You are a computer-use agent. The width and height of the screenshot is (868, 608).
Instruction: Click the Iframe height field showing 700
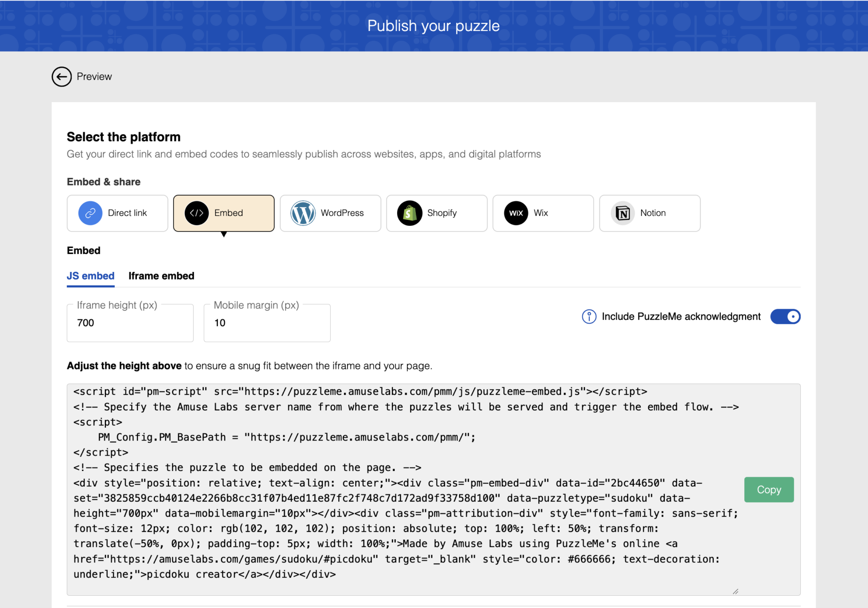click(x=130, y=323)
